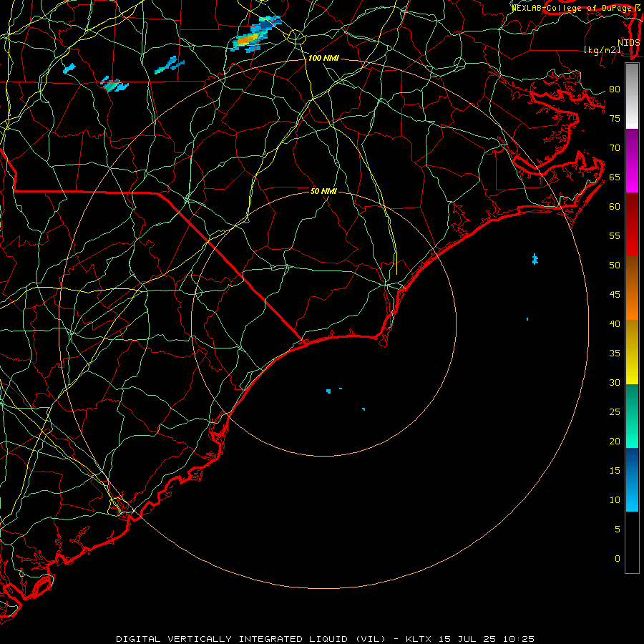644x644 pixels.
Task: Click the DIGITAL VERTICALLY INTEGRATED LIQUID (VIL) caption
Action: coord(252,639)
